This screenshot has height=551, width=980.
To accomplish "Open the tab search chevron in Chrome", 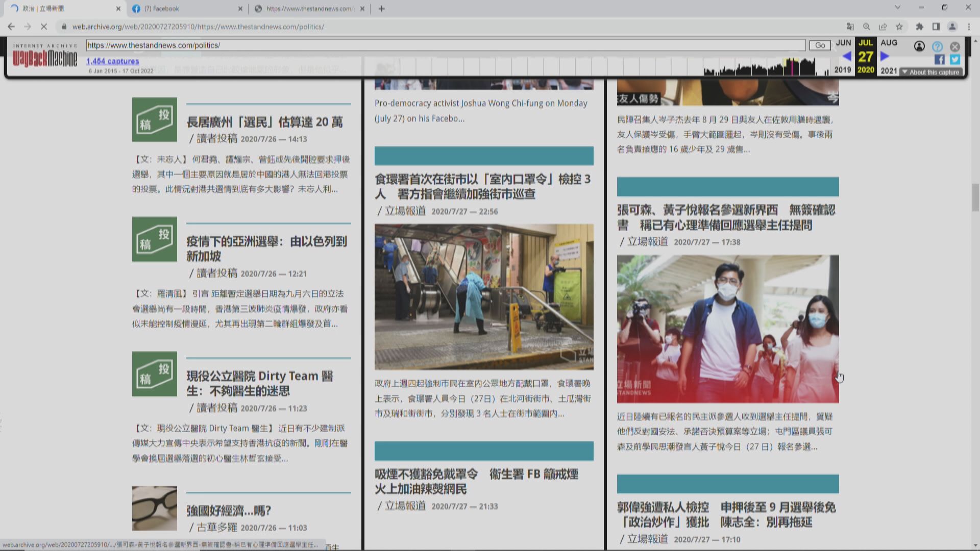I will [x=897, y=8].
